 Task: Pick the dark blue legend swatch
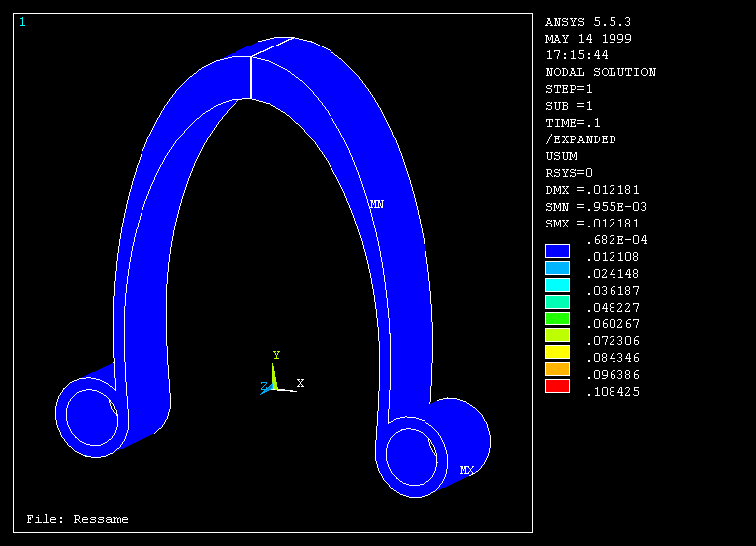click(557, 251)
